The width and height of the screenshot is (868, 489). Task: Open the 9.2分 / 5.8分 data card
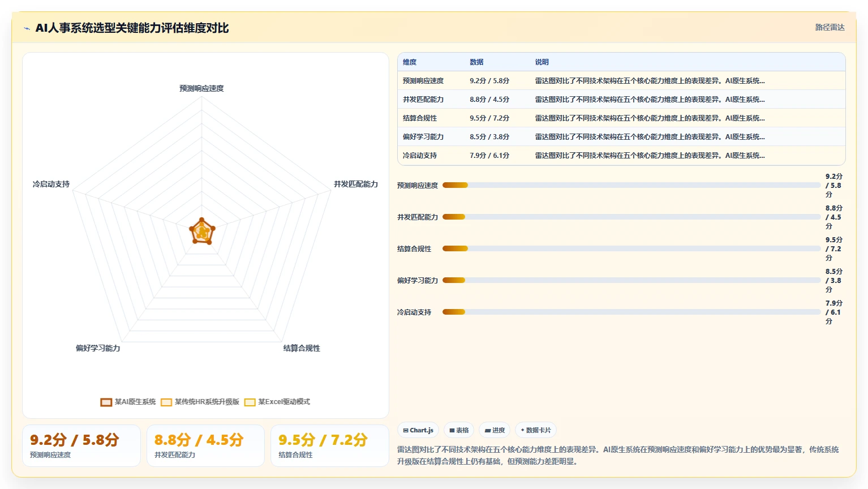81,446
